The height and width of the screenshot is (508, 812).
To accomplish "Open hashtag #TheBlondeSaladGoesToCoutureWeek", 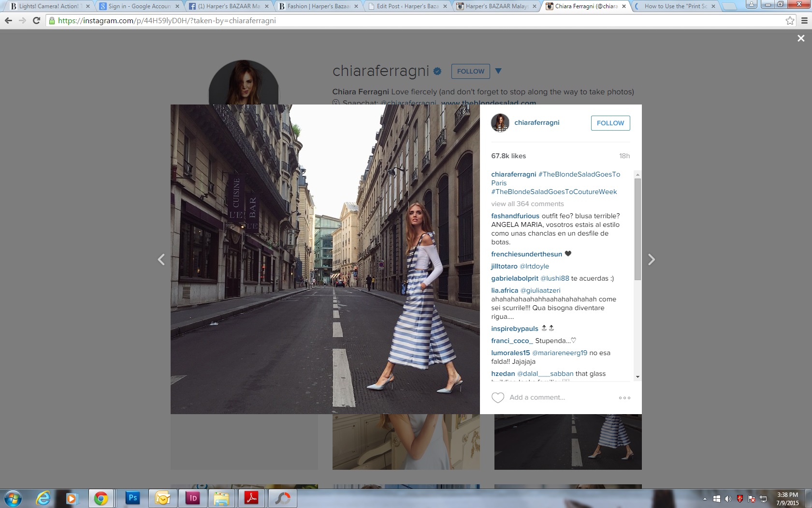I will coord(554,192).
